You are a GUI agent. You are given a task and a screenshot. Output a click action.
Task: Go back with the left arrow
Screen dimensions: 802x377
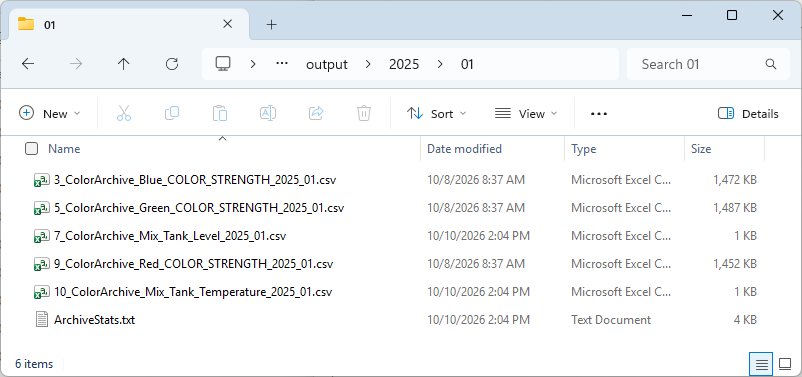(28, 64)
